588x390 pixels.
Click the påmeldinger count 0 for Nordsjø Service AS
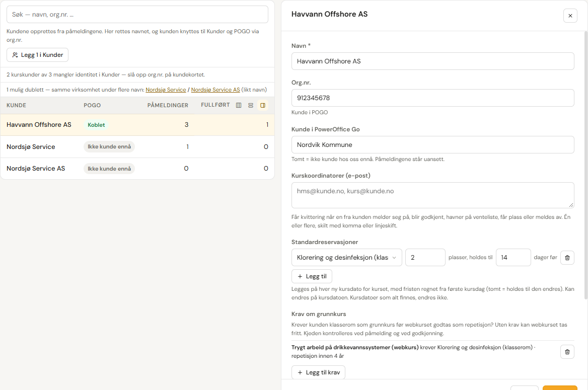186,169
